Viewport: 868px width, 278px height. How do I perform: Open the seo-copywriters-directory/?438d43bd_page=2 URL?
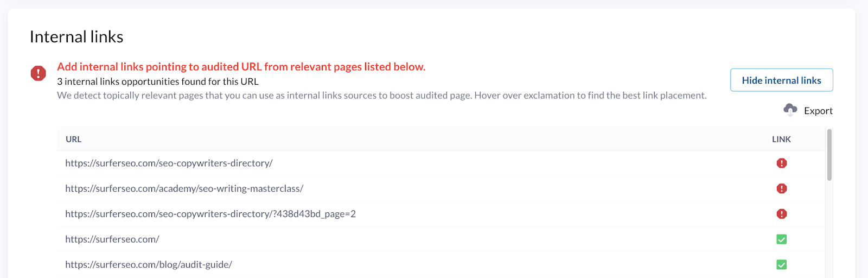pos(210,214)
